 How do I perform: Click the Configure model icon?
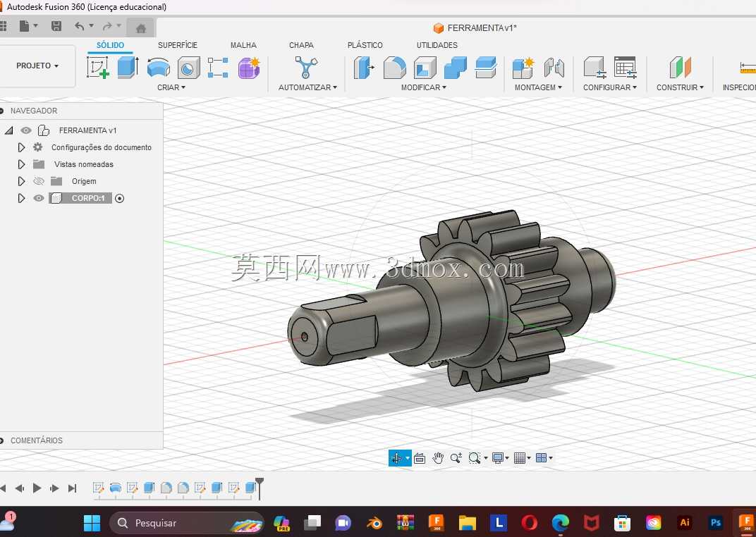[x=595, y=68]
